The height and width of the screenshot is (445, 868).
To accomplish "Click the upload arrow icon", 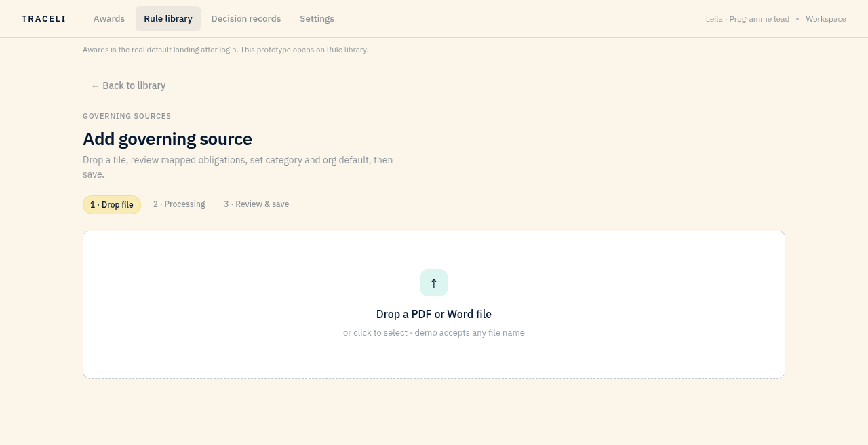I will [x=434, y=283].
